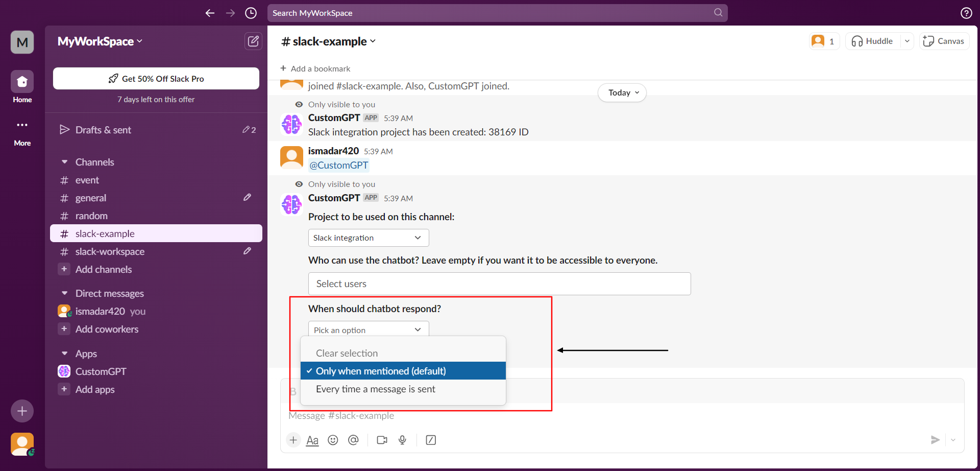
Task: Click the send message arrow
Action: tap(935, 440)
